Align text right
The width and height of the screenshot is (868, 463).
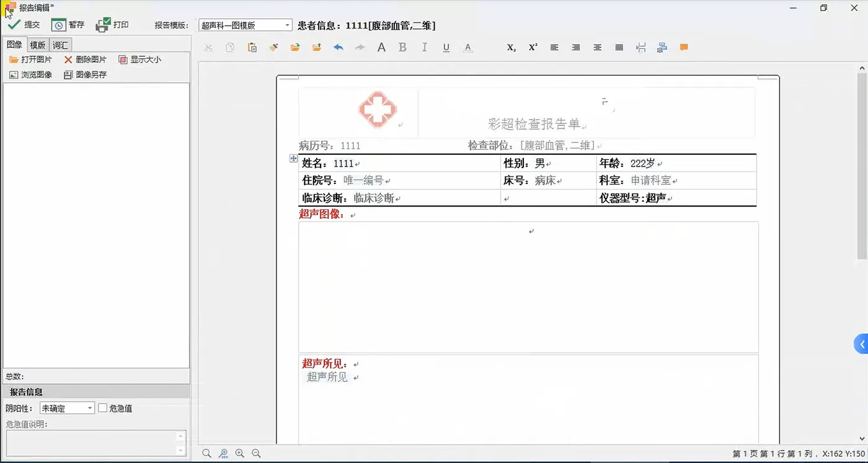[576, 47]
